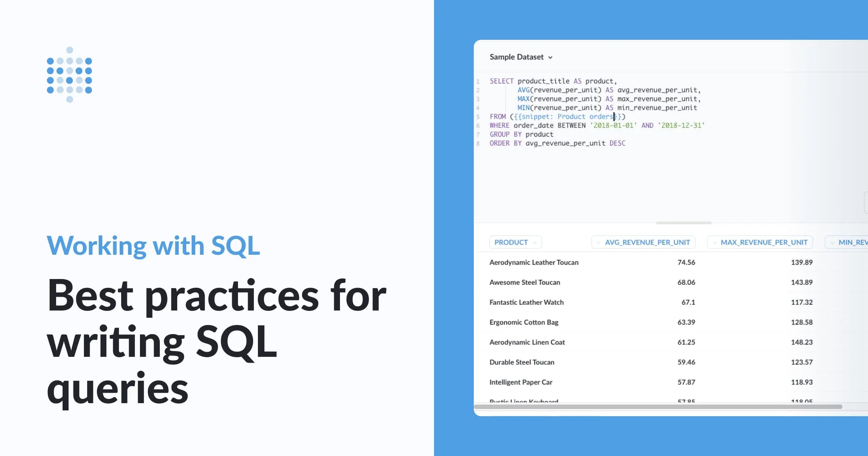This screenshot has width=868, height=456.
Task: Click the Sample Dataset chevron icon
Action: pos(550,57)
